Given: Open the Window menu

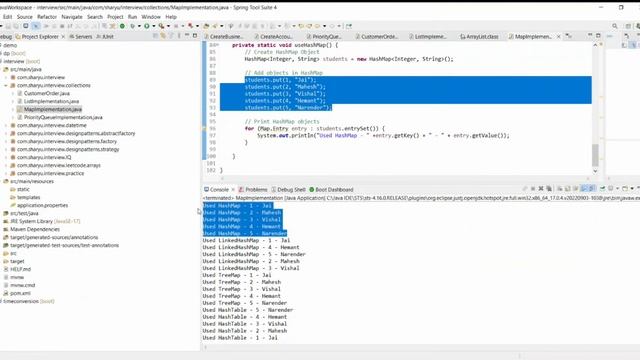Looking at the screenshot, I should [x=151, y=17].
